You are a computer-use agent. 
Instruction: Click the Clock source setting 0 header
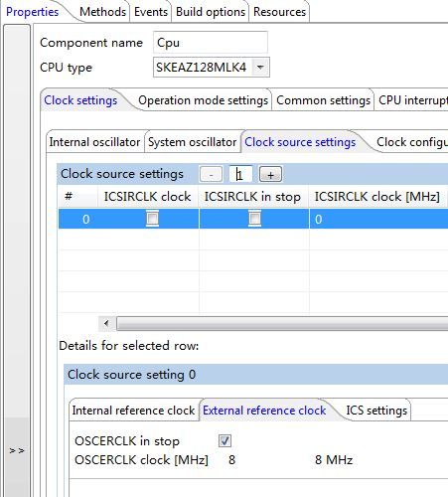tap(255, 375)
